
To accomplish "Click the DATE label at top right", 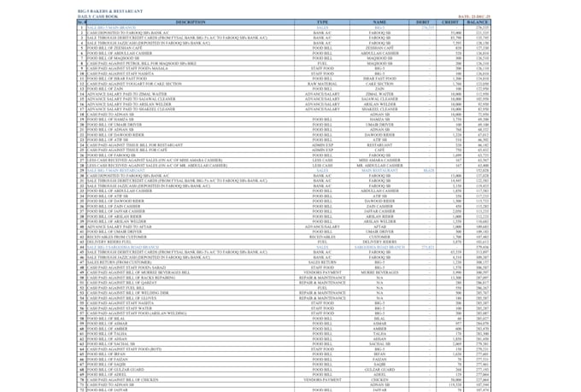I will [474, 17].
